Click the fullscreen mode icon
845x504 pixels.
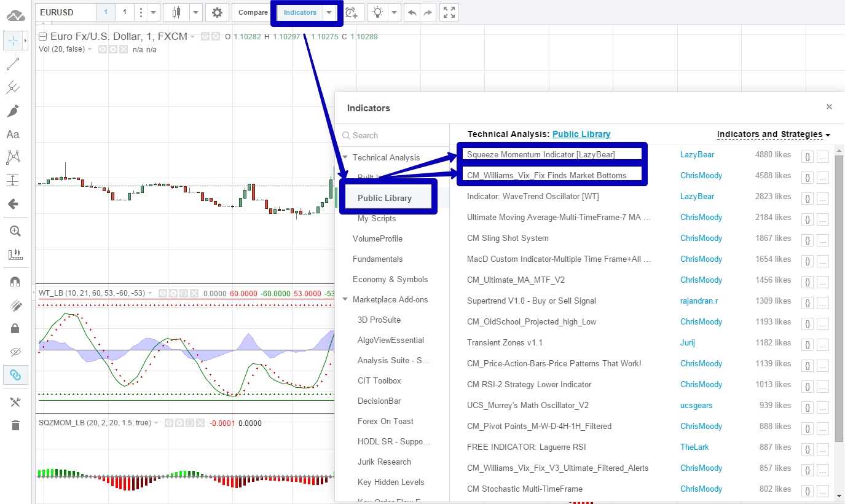point(449,12)
